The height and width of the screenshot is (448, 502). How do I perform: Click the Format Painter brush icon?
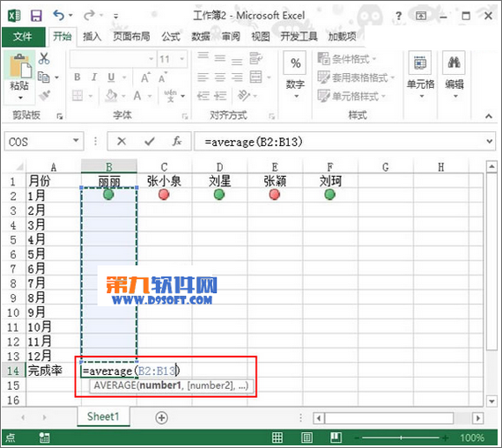(45, 95)
